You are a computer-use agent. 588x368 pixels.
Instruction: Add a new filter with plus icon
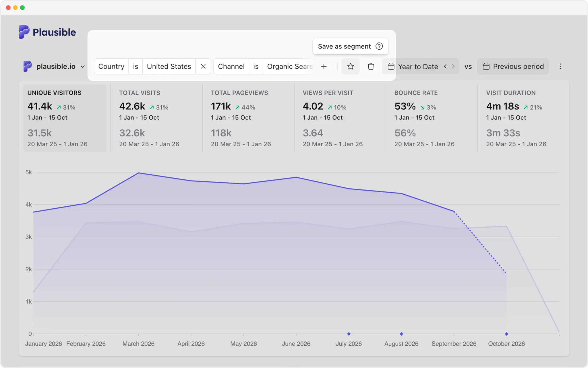tap(324, 67)
